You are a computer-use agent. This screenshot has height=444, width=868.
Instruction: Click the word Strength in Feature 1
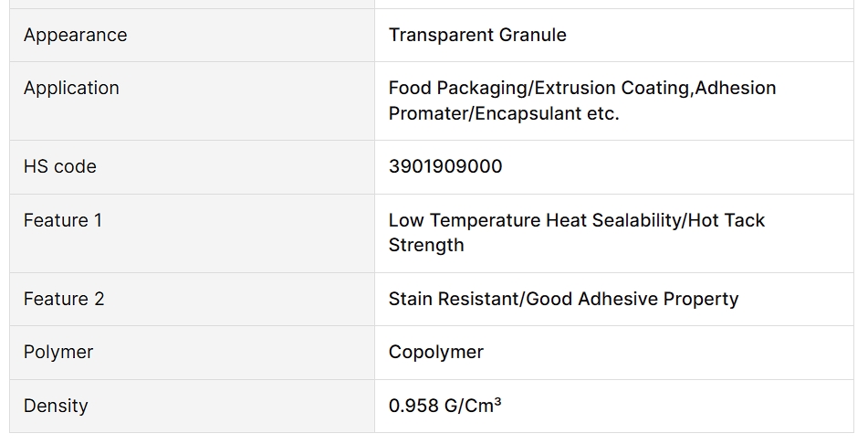(x=425, y=245)
